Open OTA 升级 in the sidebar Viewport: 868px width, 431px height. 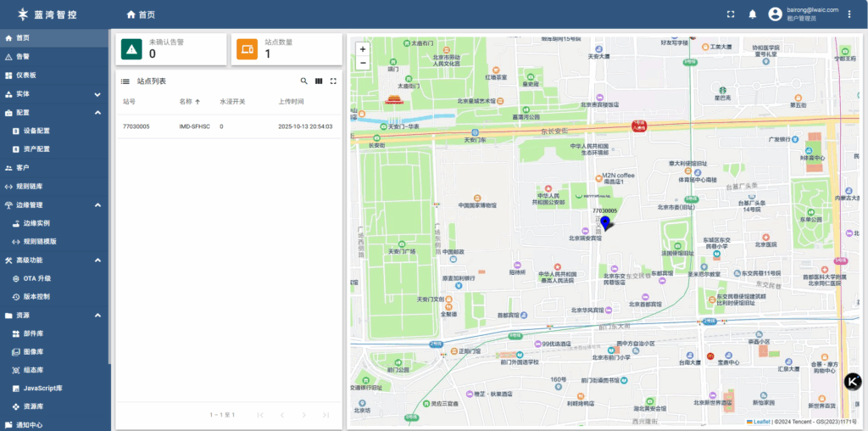coord(37,278)
